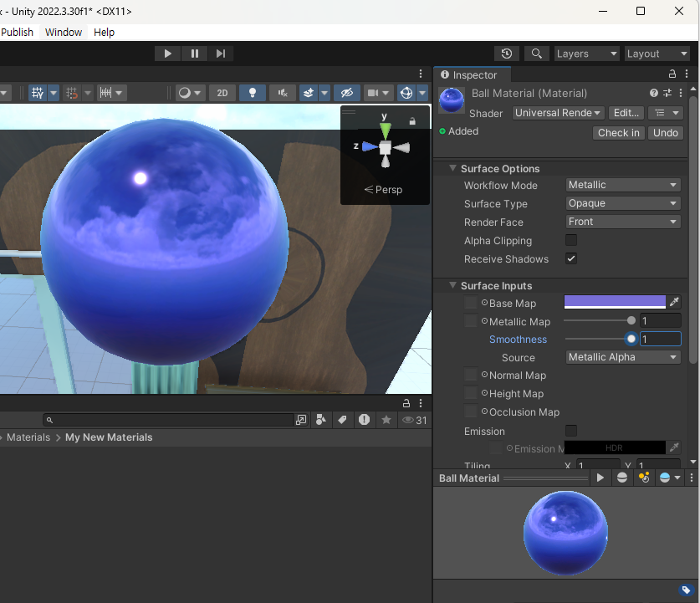
Task: Toggle scene visibility effects eye icon
Action: 346,93
